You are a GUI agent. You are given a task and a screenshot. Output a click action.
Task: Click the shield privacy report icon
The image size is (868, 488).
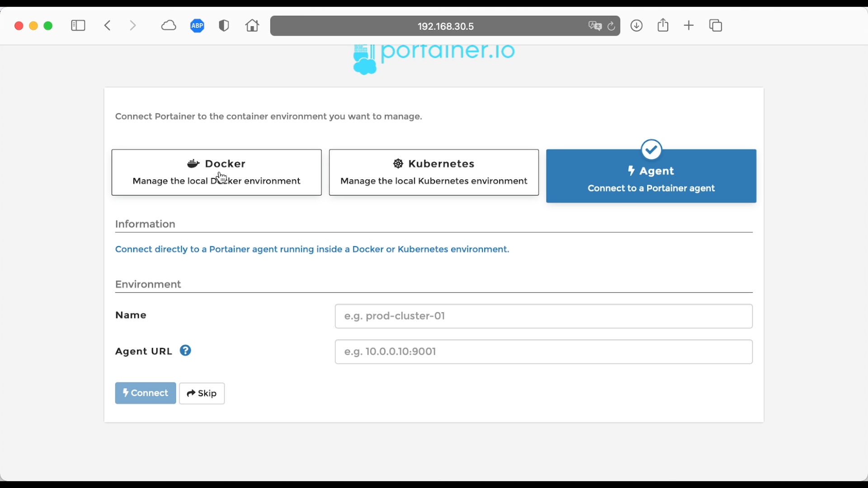point(224,26)
